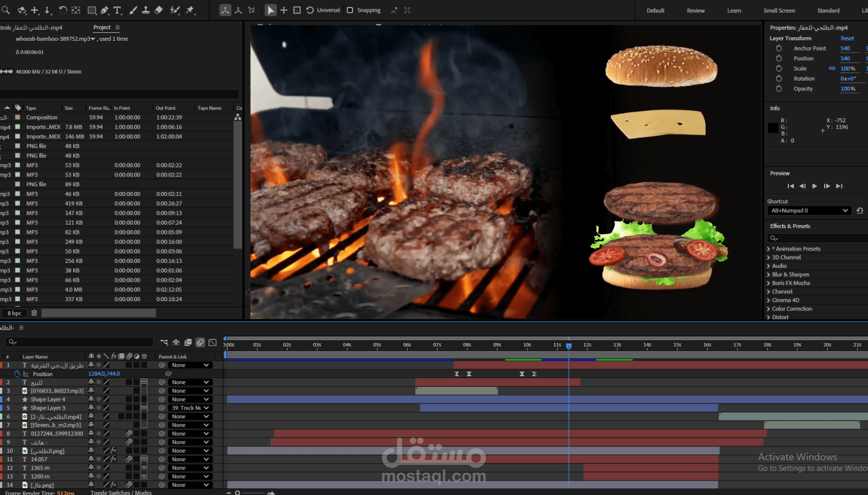The height and width of the screenshot is (495, 868).
Task: Select the Puppet Pin tool
Action: tap(190, 10)
